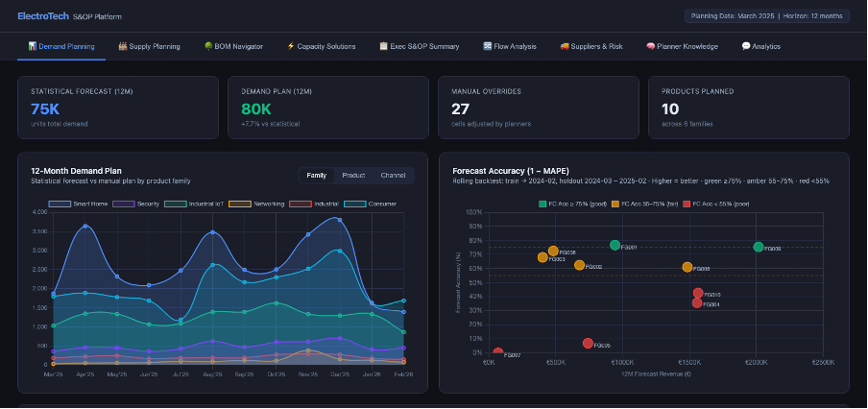Click the FG001 scatter point
Screen dimensions: 868x409
click(615, 245)
